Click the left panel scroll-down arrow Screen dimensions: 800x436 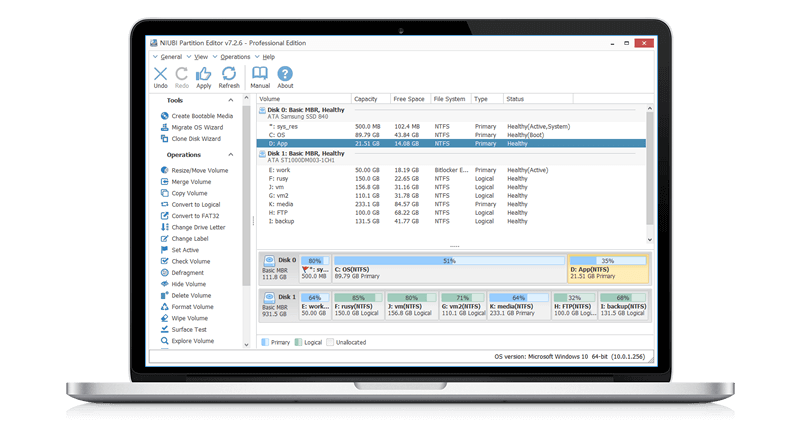point(246,345)
